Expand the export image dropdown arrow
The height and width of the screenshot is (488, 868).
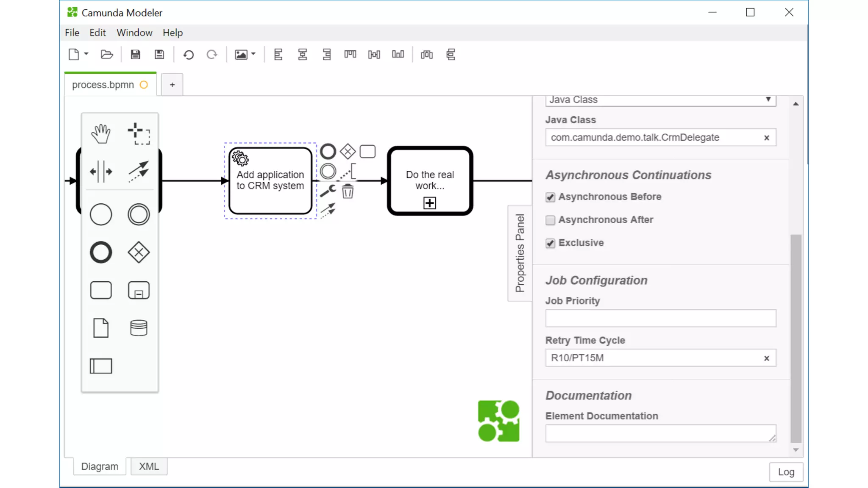click(x=253, y=54)
